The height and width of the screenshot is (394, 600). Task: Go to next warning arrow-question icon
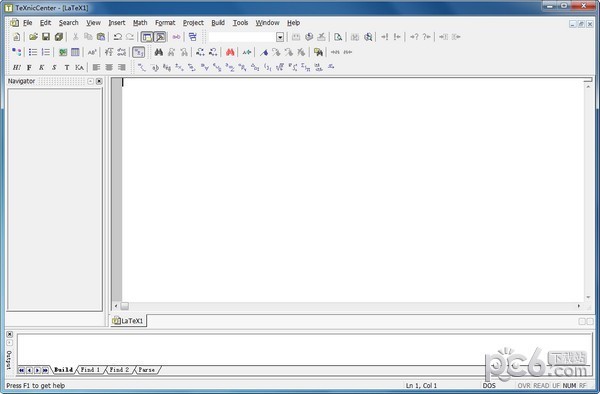[x=414, y=37]
